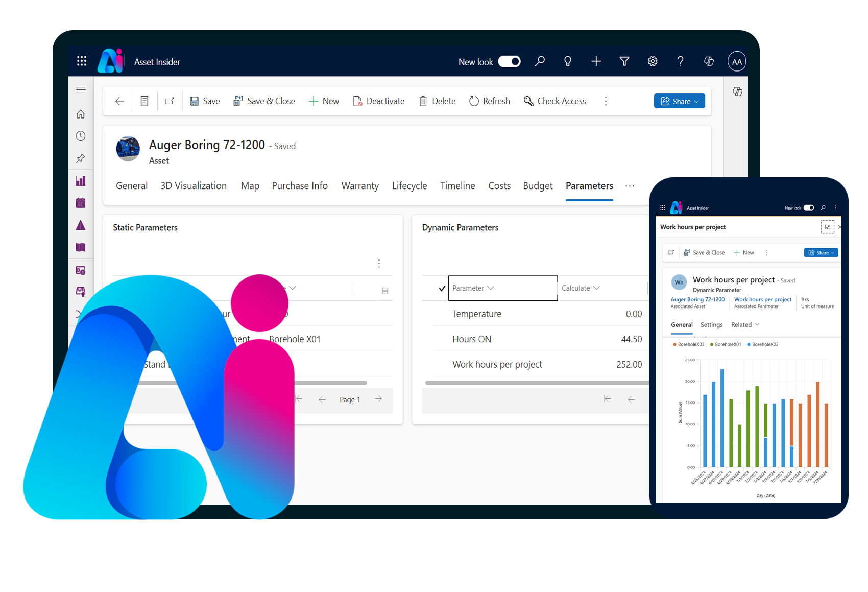This screenshot has height=592, width=868.
Task: Open the Map tab
Action: (x=250, y=186)
